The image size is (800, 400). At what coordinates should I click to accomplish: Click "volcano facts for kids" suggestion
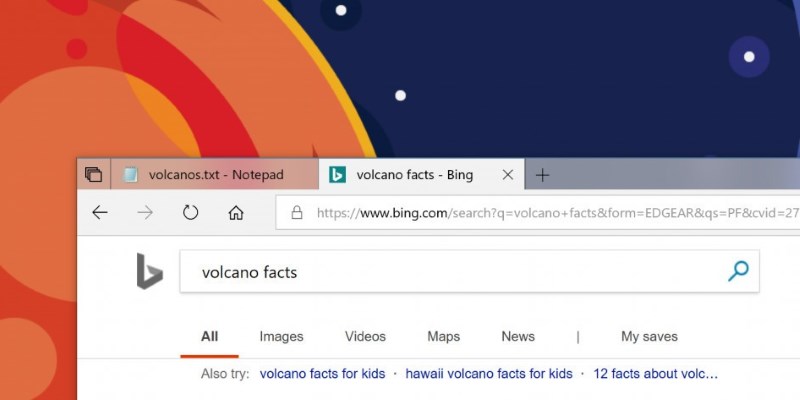coord(322,374)
